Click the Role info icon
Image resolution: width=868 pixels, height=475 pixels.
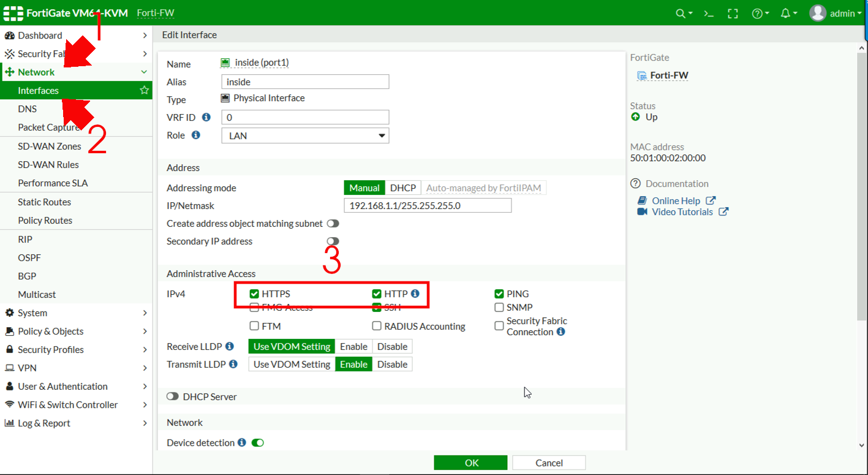tap(196, 135)
